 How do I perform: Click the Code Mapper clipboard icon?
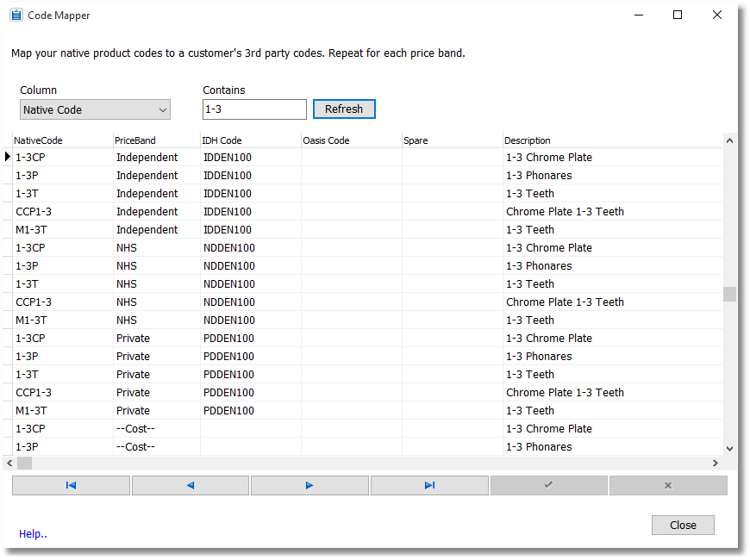pos(18,15)
